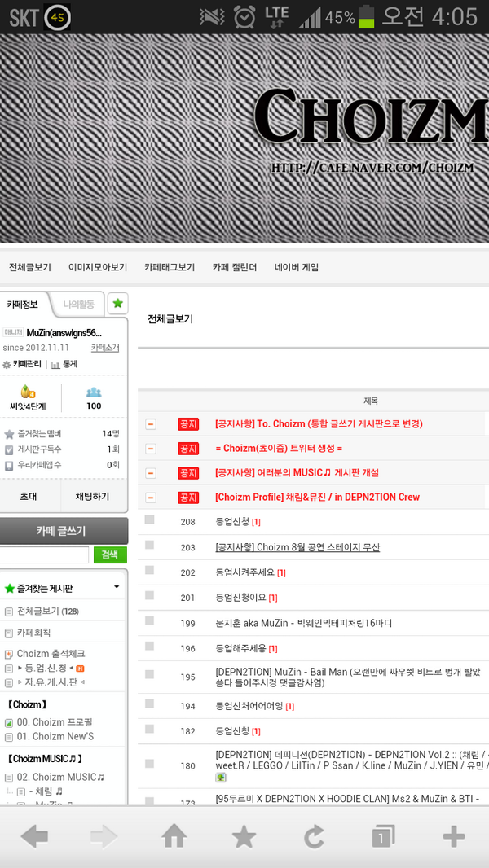This screenshot has height=868, width=489.
Task: Open 통계 statistics chart
Action: (64, 364)
